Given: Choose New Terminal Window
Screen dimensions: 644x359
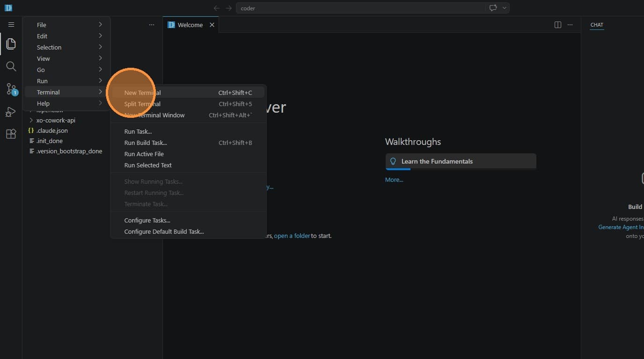Looking at the screenshot, I should [188, 115].
